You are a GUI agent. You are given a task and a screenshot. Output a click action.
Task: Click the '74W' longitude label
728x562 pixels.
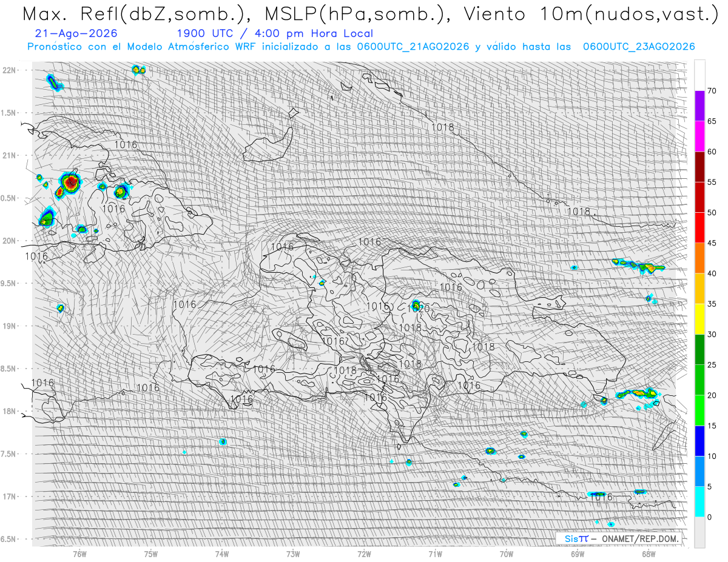click(x=222, y=554)
